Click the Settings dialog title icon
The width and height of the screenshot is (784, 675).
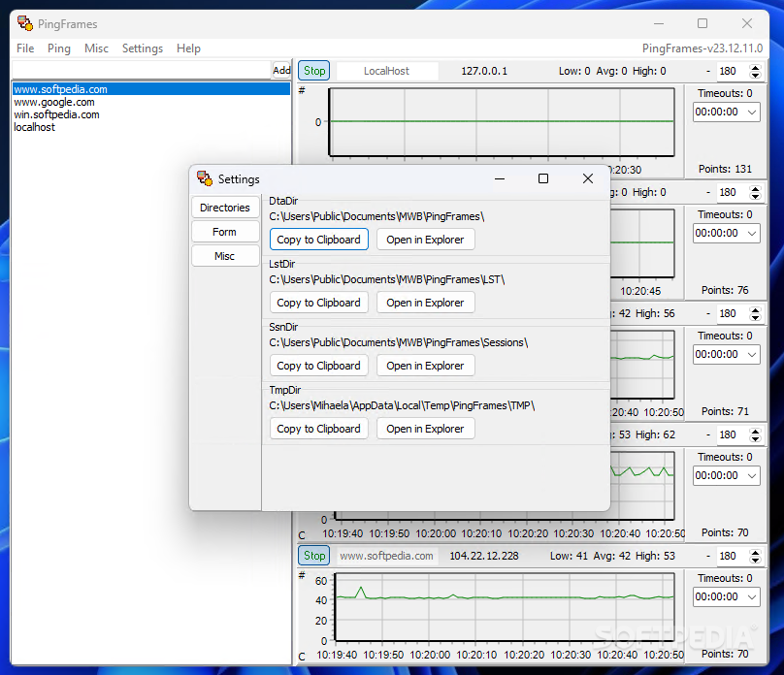point(205,178)
